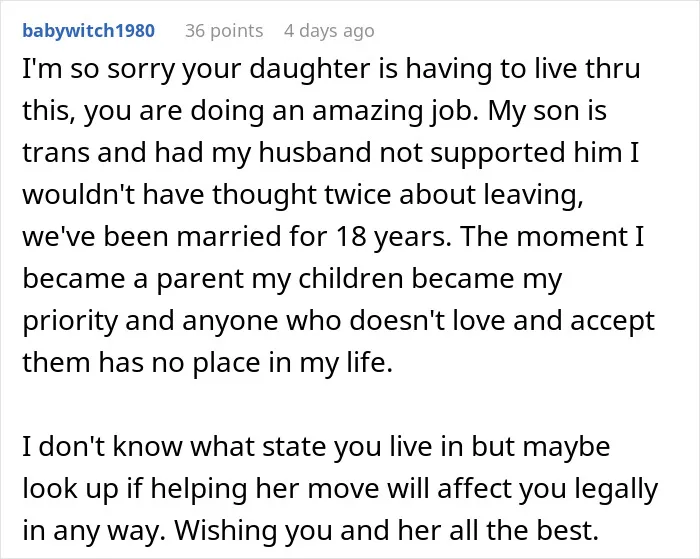Open babywitch1980 user profile link
This screenshot has height=559, width=700.
coord(88,31)
